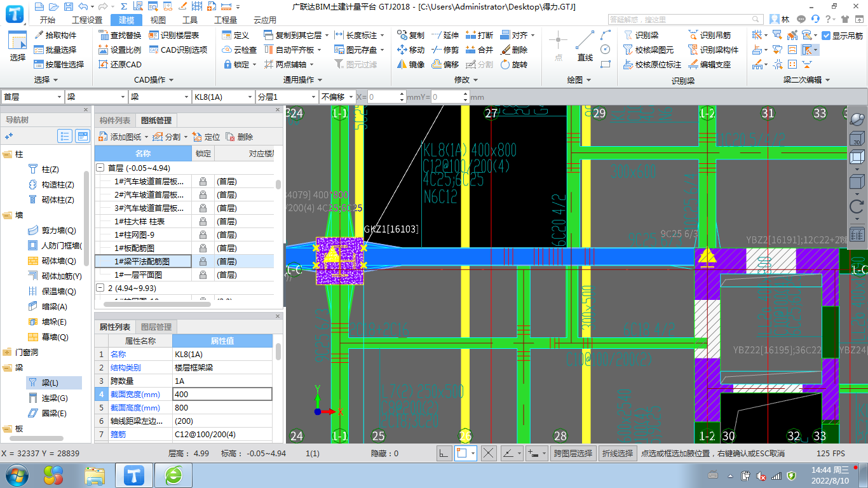The width and height of the screenshot is (868, 488).
Task: Select the 镜像 mirror tool
Action: (x=410, y=64)
